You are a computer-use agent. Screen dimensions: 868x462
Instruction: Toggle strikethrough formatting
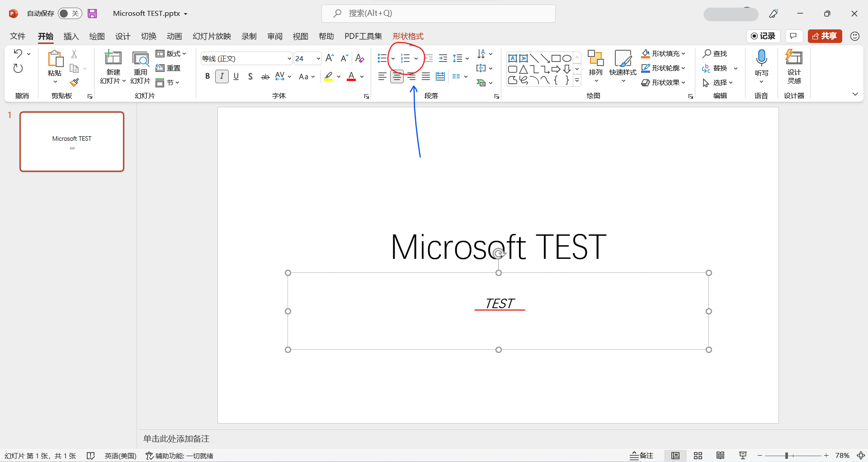point(265,76)
